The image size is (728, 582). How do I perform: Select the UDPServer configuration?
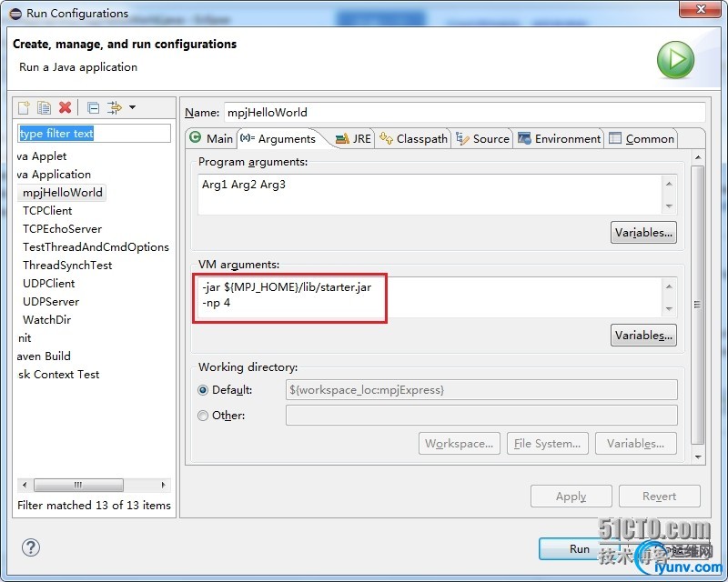click(51, 302)
